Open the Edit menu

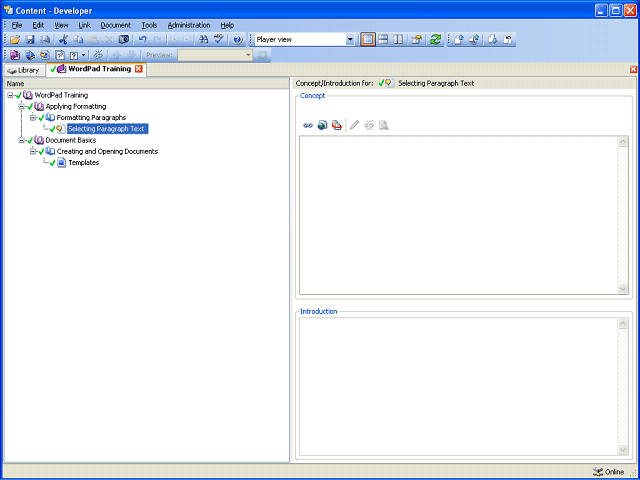(38, 25)
